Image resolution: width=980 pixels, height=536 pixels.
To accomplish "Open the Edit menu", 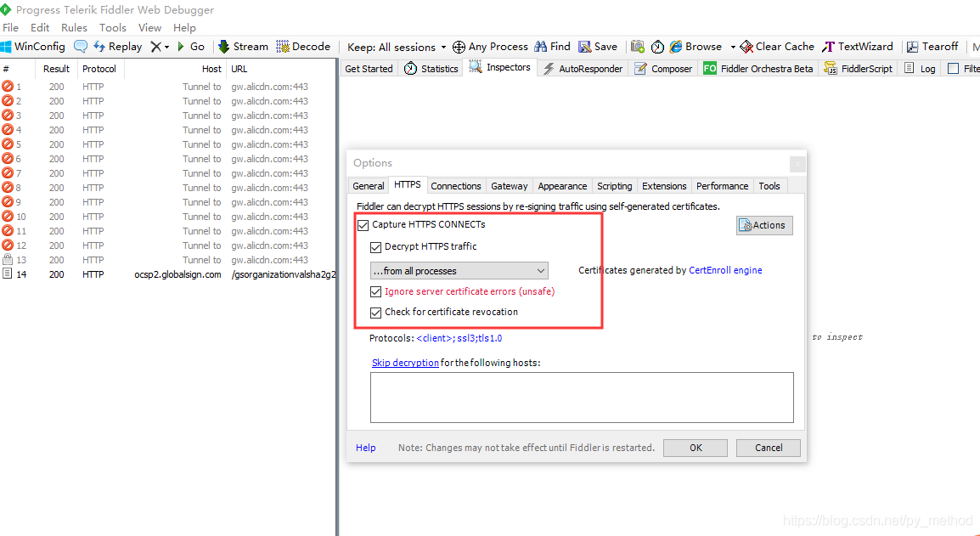I will 40,27.
